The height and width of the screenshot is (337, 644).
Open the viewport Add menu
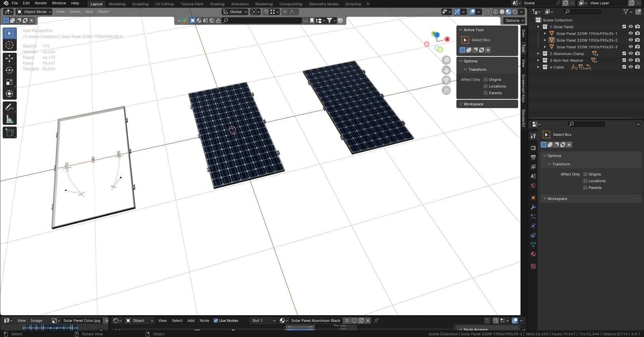(x=89, y=12)
